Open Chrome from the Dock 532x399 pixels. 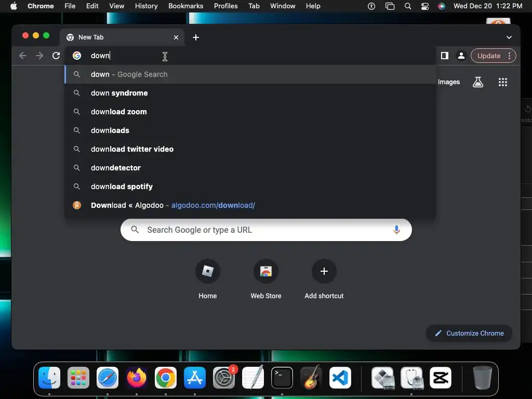click(166, 378)
